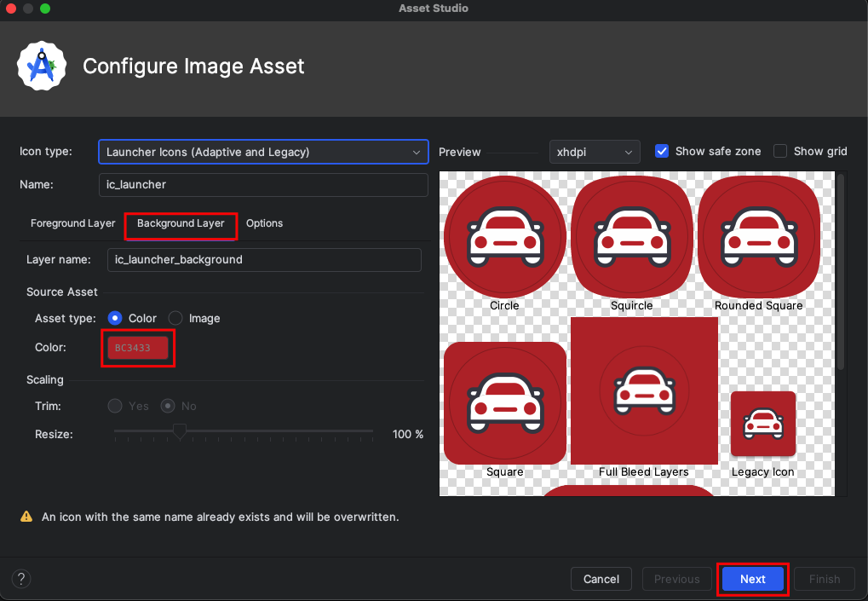Click the yellow warning triangle icon

(x=26, y=517)
